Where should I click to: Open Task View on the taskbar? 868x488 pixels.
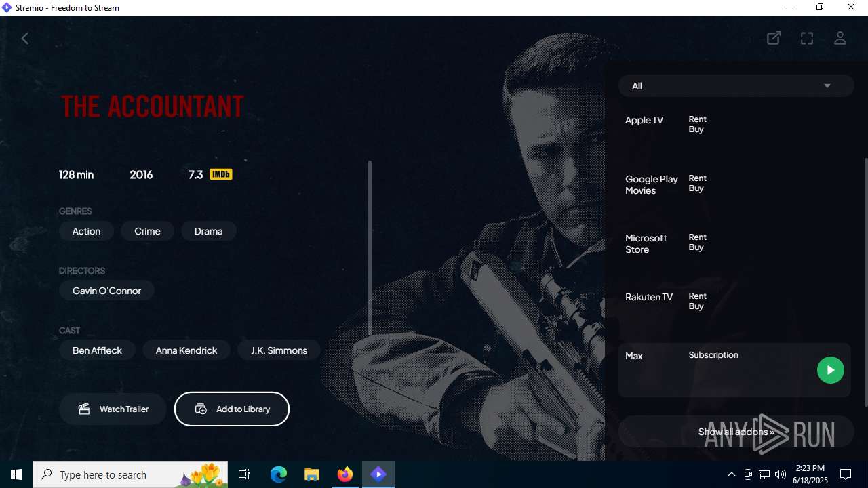(x=244, y=474)
